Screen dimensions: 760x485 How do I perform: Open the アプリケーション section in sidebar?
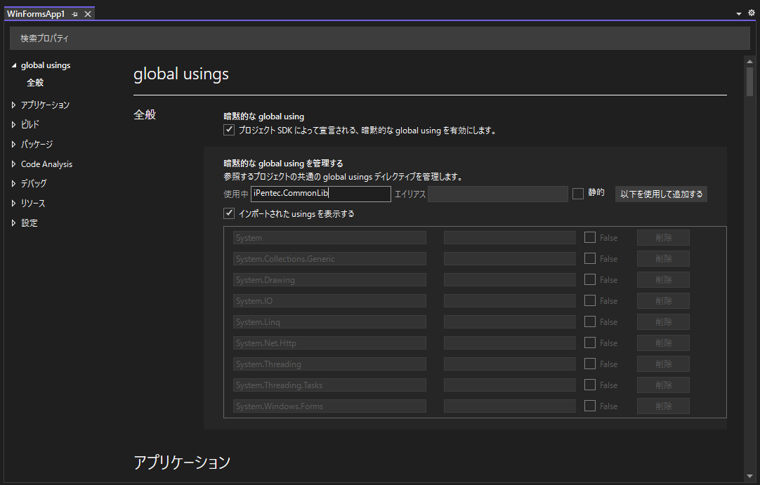pyautogui.click(x=45, y=105)
